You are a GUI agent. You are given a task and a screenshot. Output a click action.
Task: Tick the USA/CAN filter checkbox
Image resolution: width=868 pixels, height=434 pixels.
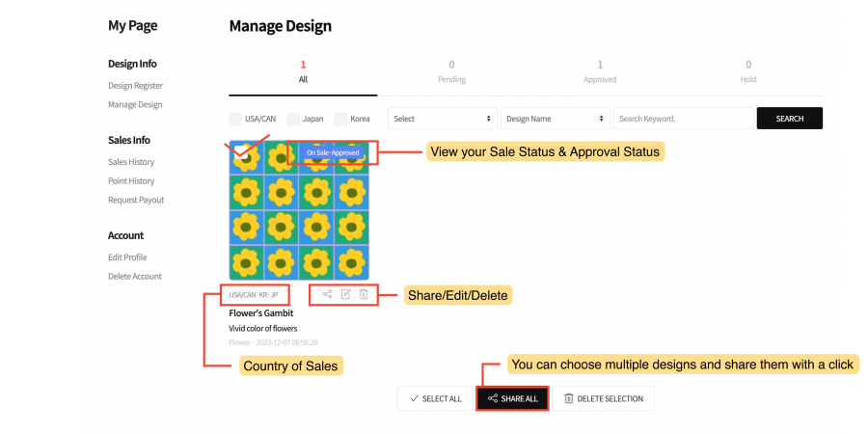pos(235,119)
